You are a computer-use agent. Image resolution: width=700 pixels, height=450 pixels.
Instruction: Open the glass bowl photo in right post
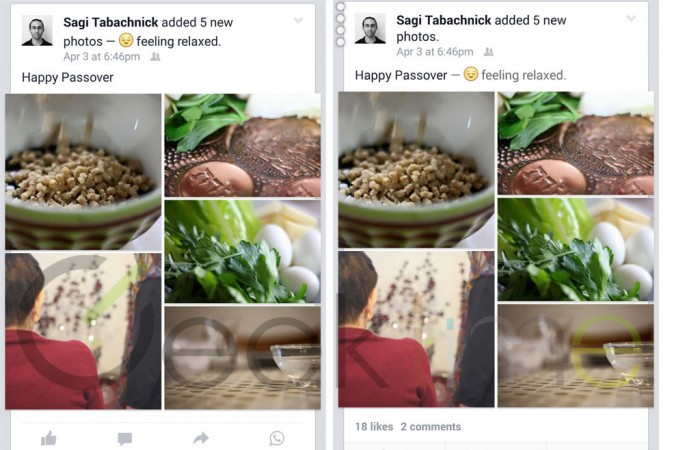tap(576, 355)
